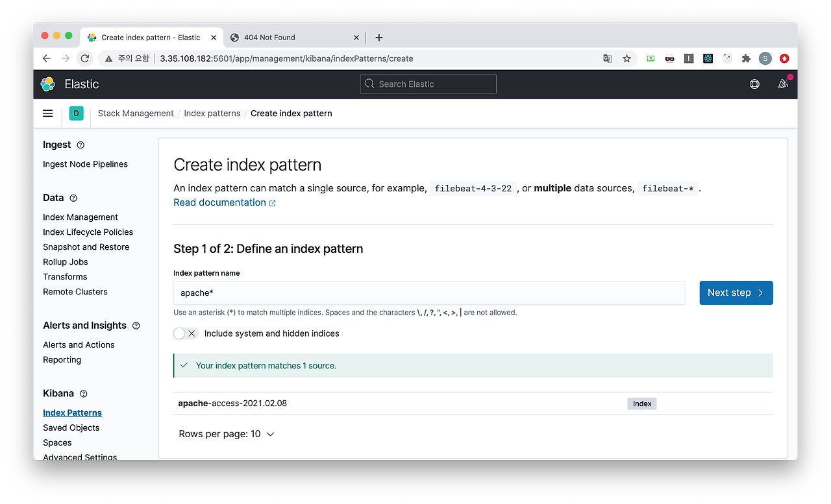
Task: Go to Stack Management breadcrumb
Action: pos(136,114)
